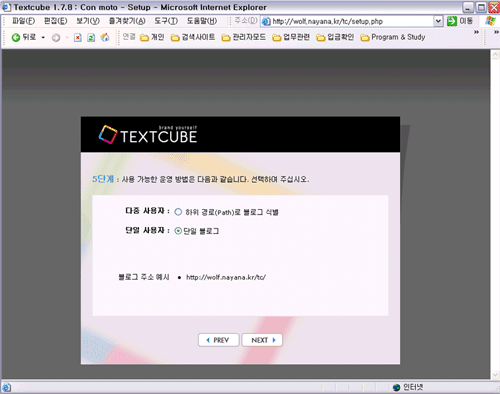500x394 pixels.
Task: Click the NEXT button
Action: (262, 340)
